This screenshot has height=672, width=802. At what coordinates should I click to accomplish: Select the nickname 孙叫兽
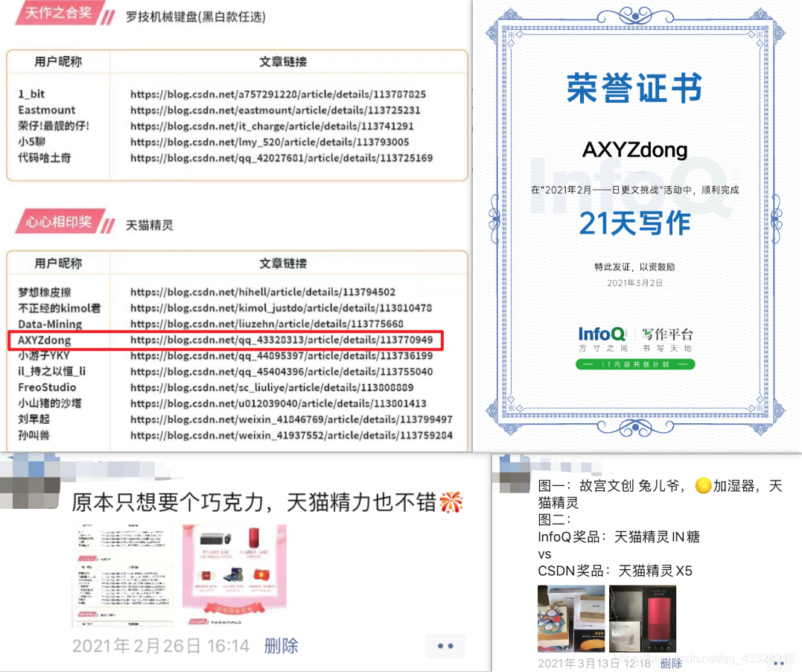point(34,435)
